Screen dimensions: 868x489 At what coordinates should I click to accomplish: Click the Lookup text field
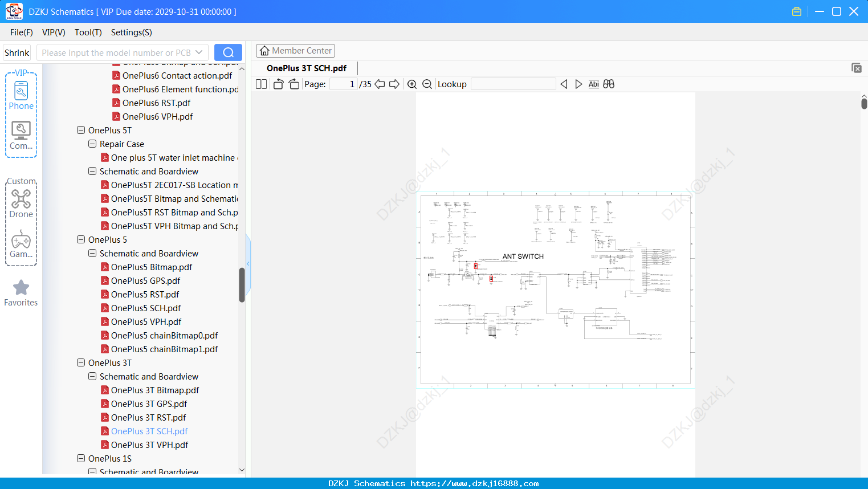tap(514, 84)
